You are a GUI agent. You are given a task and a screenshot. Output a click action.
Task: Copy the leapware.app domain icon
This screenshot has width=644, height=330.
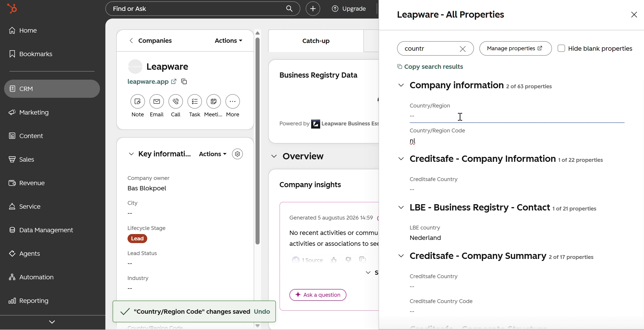pos(184,81)
